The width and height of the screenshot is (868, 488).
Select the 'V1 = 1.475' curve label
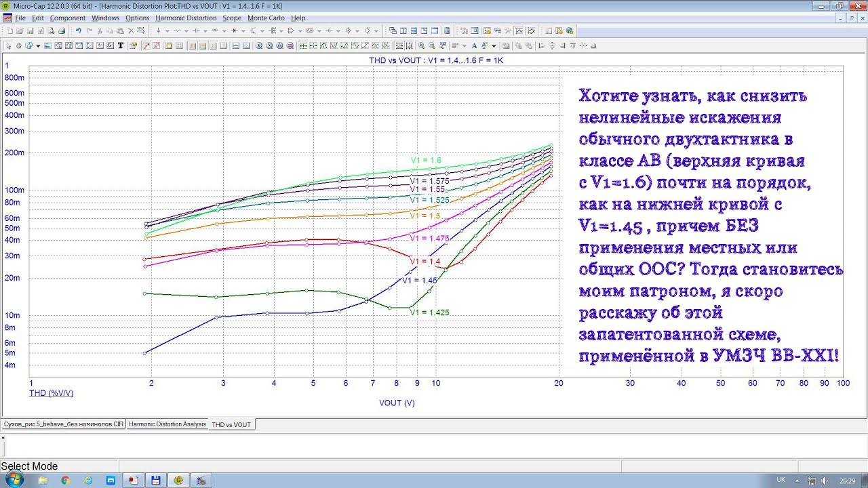(x=430, y=238)
